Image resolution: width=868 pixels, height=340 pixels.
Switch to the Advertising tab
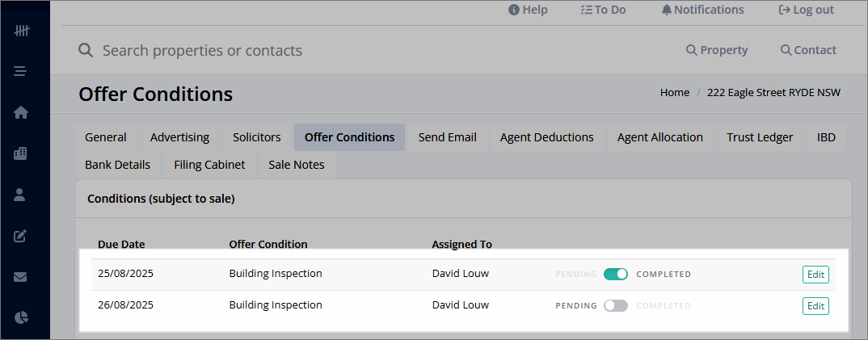(180, 137)
